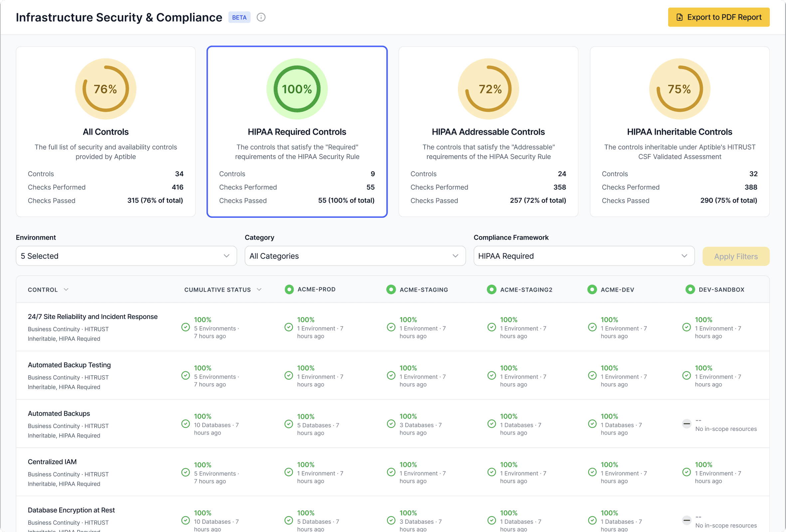Click the info icon beside BETA badge
This screenshot has height=532, width=786.
click(261, 17)
